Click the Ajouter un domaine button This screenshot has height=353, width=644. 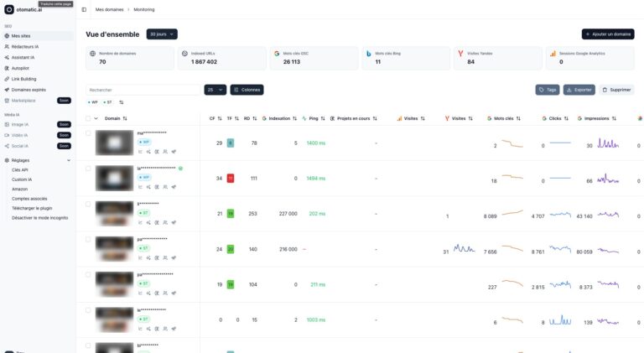(608, 34)
